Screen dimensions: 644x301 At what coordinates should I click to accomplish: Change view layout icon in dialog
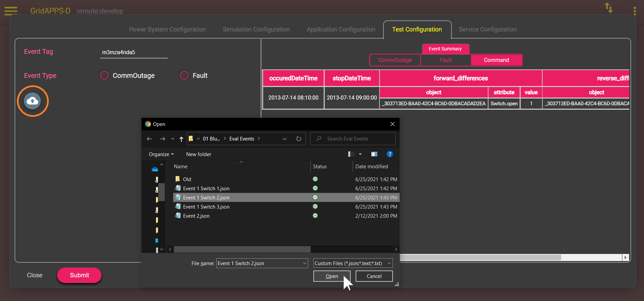point(351,154)
